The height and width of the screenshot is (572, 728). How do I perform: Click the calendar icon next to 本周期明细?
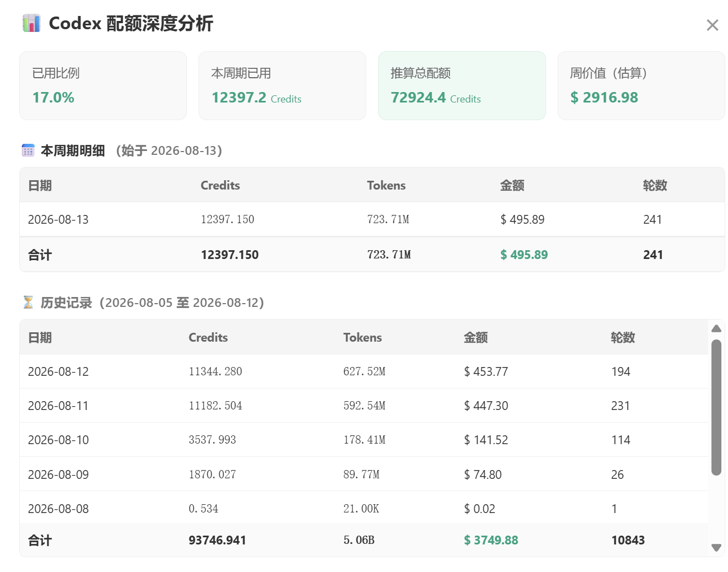coord(28,150)
